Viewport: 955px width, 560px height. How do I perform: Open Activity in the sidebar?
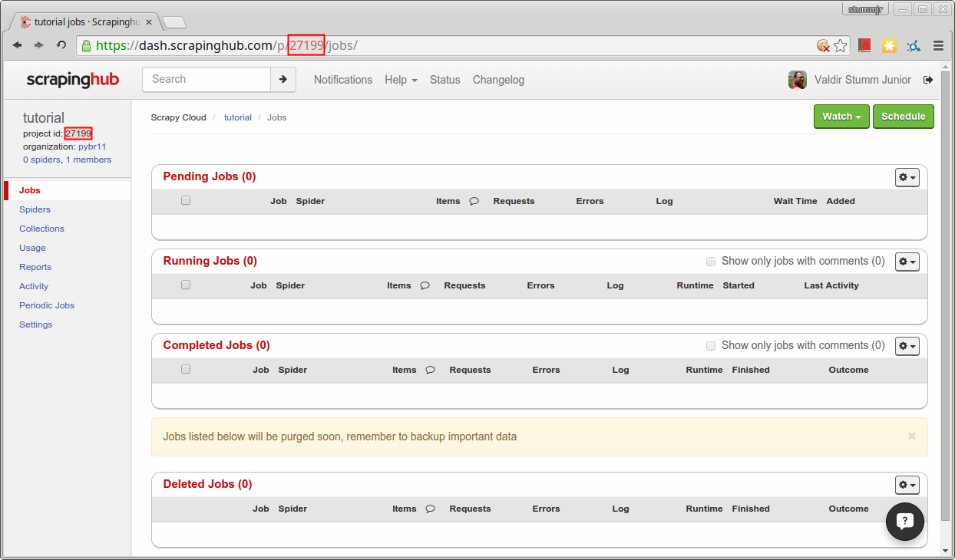34,286
